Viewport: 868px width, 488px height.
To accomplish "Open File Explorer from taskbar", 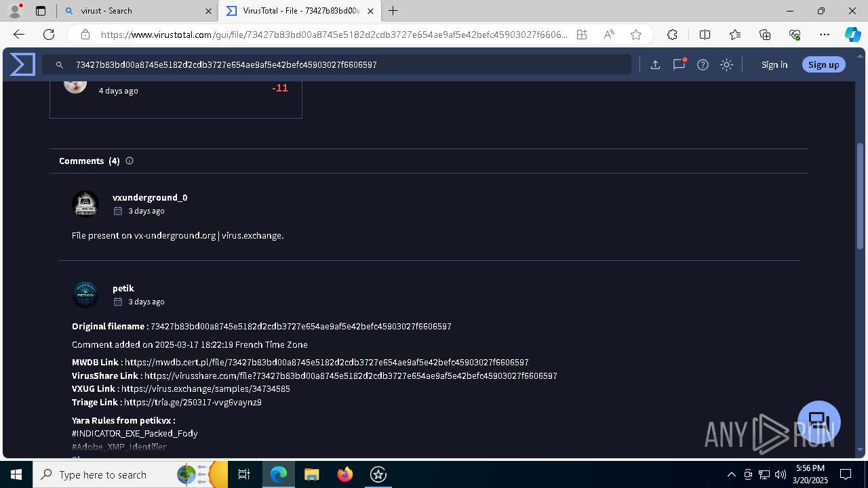I will point(311,474).
